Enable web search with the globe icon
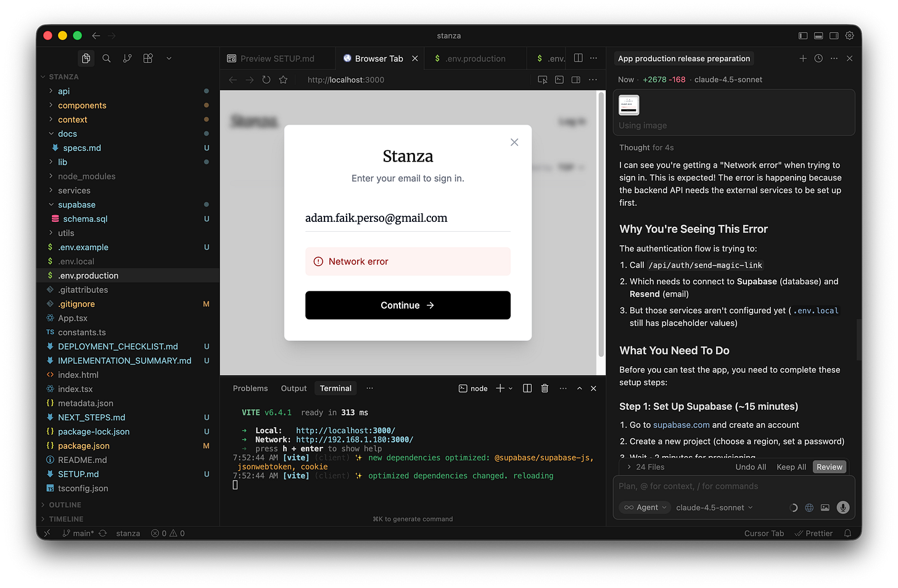Image resolution: width=898 pixels, height=588 pixels. pyautogui.click(x=809, y=507)
